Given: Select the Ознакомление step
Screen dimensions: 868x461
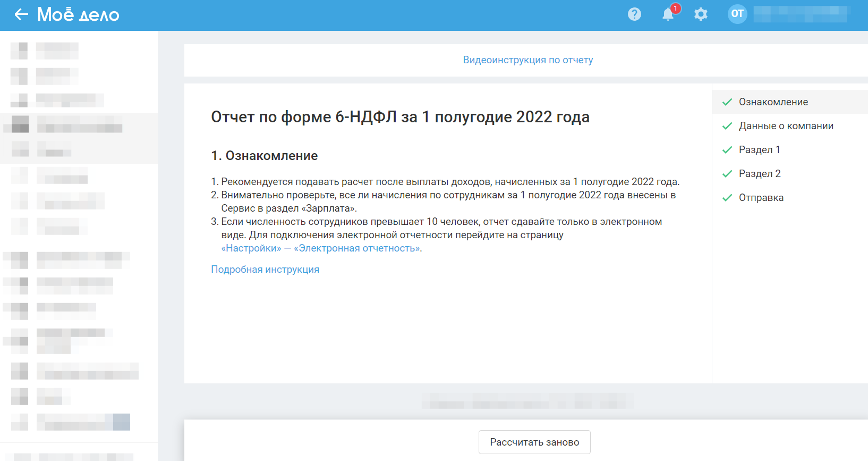Looking at the screenshot, I should pyautogui.click(x=773, y=102).
